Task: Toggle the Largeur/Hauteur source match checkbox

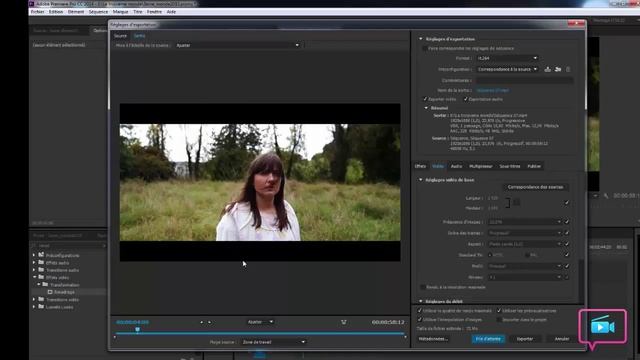Action: 567,203
